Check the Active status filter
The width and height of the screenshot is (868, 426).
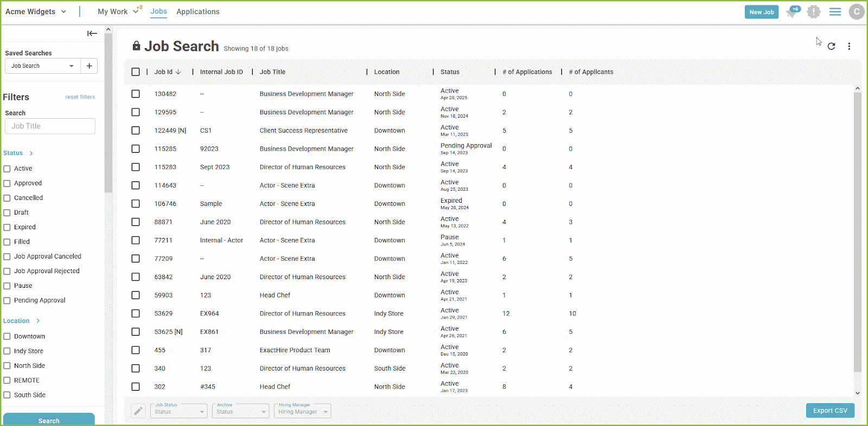[7, 169]
